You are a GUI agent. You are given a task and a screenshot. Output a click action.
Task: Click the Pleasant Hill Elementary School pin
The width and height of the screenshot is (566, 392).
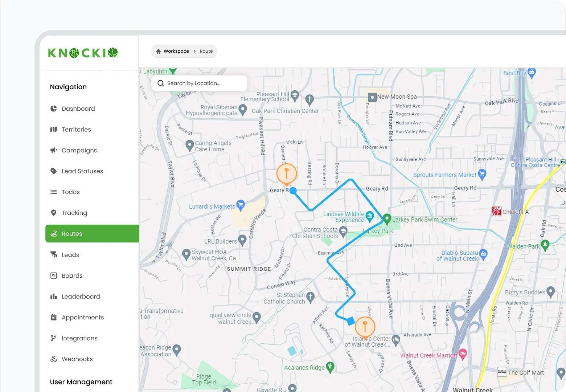[x=295, y=95]
